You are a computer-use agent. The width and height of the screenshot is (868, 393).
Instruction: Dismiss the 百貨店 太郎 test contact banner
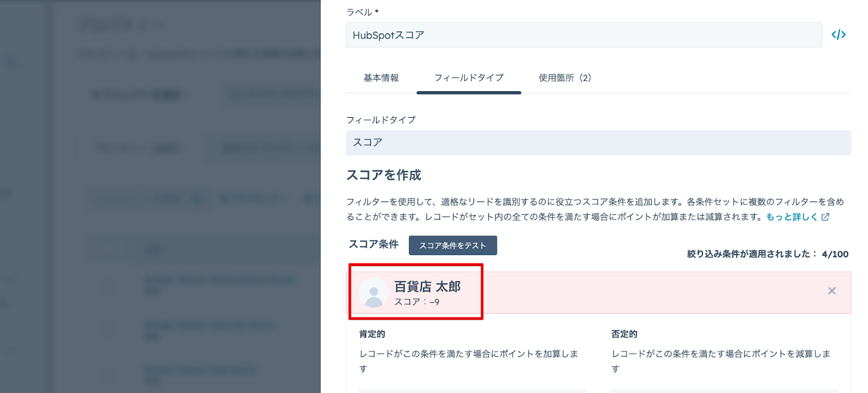pos(832,291)
